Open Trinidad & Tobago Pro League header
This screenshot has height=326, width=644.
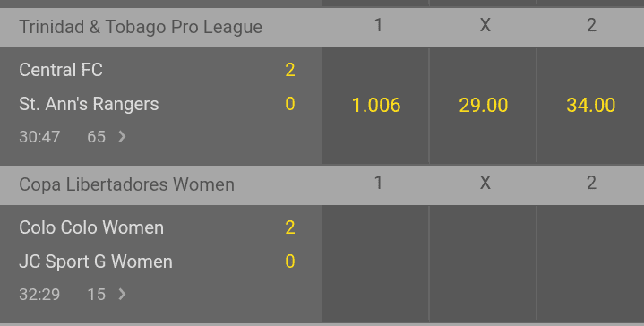pyautogui.click(x=141, y=27)
